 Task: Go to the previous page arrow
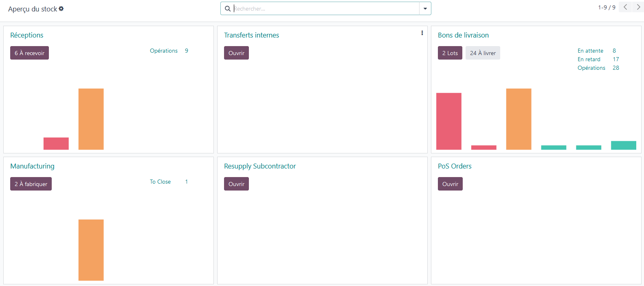pyautogui.click(x=625, y=7)
